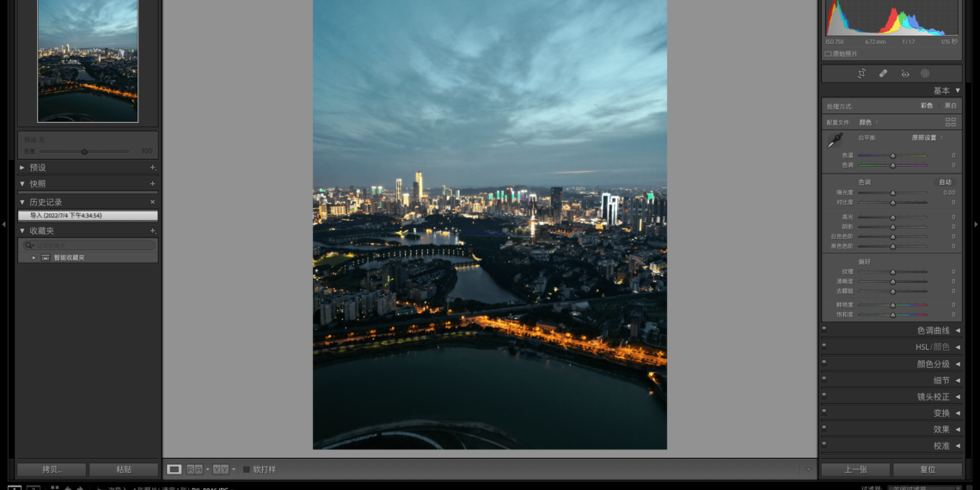The height and width of the screenshot is (490, 980).
Task: Open the RA view options dropdown arrow
Action: pyautogui.click(x=207, y=469)
